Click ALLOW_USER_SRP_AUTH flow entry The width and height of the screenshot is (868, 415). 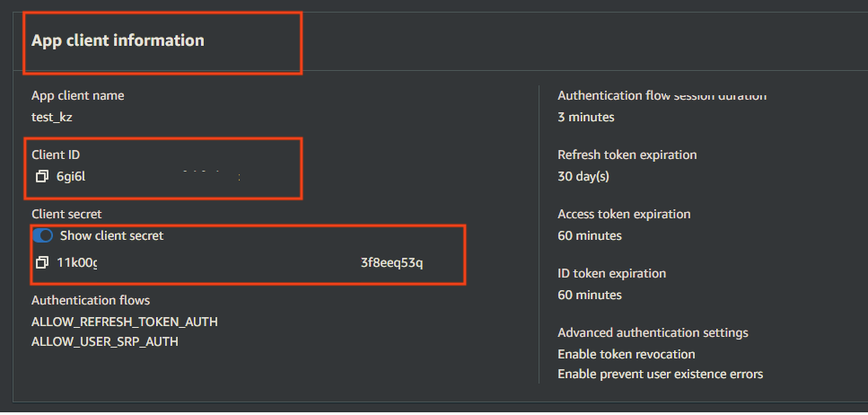tap(105, 342)
